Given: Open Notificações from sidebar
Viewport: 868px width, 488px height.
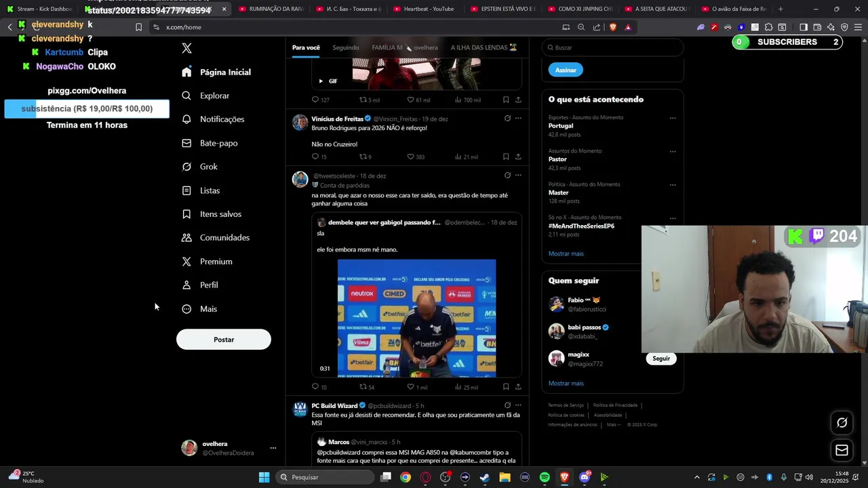Looking at the screenshot, I should click(213, 119).
